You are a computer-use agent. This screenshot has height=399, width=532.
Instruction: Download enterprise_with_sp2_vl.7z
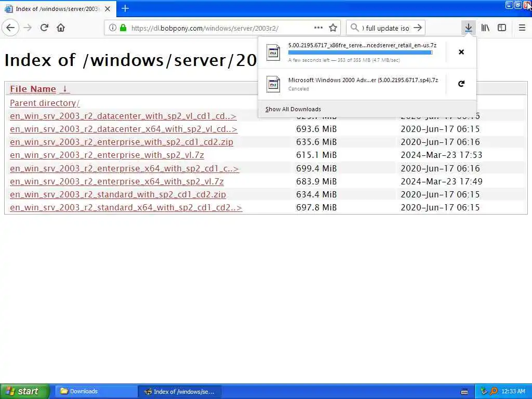coord(107,155)
